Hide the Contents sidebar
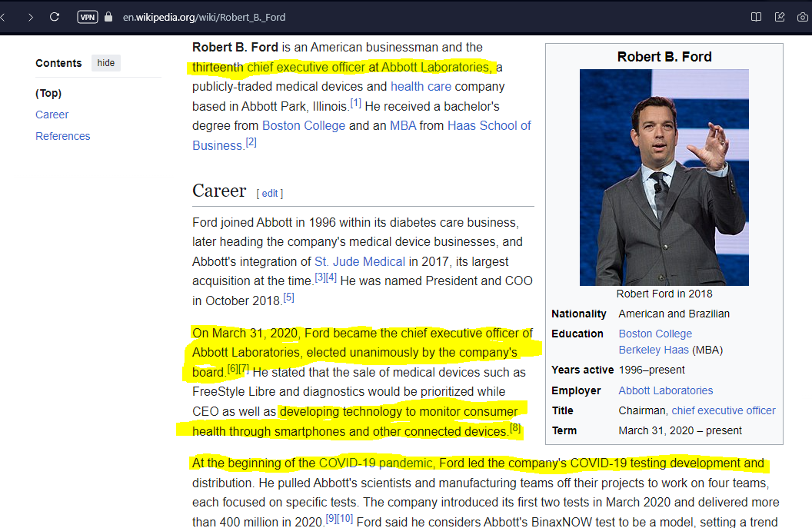Viewport: 812px width, 528px height. pos(105,62)
